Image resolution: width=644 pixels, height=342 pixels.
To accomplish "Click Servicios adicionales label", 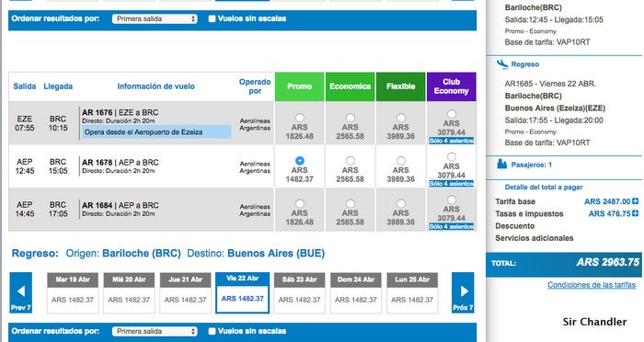I will (534, 238).
